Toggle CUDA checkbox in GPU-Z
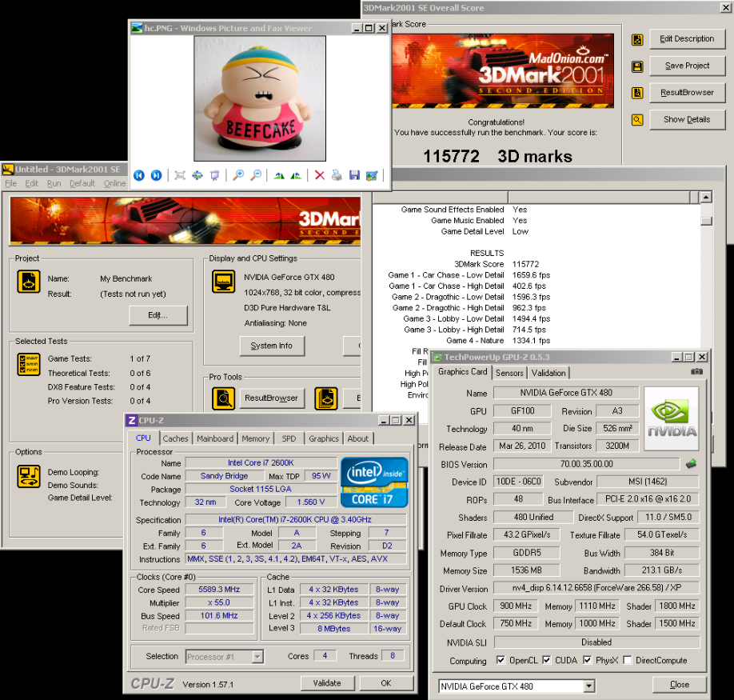 click(x=546, y=660)
